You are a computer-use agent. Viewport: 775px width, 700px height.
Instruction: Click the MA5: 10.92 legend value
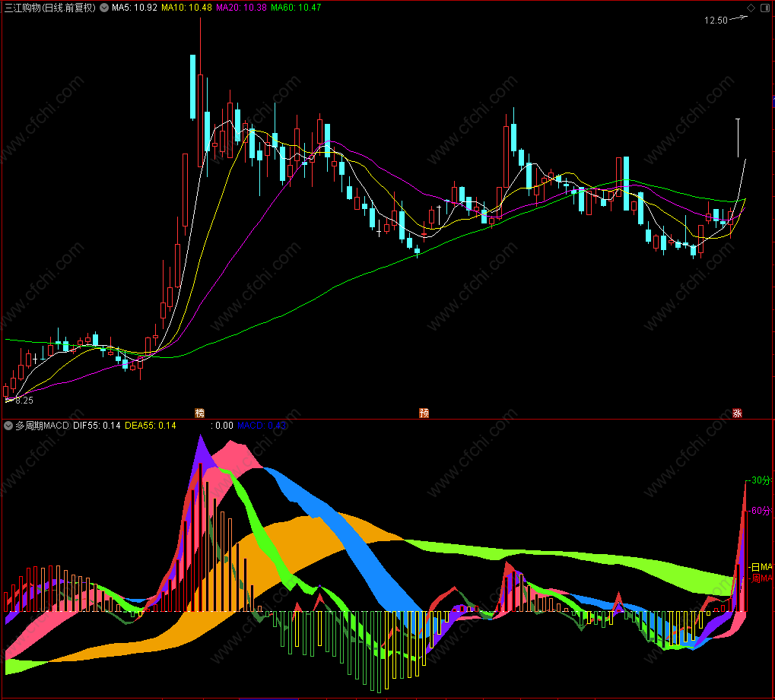[135, 8]
